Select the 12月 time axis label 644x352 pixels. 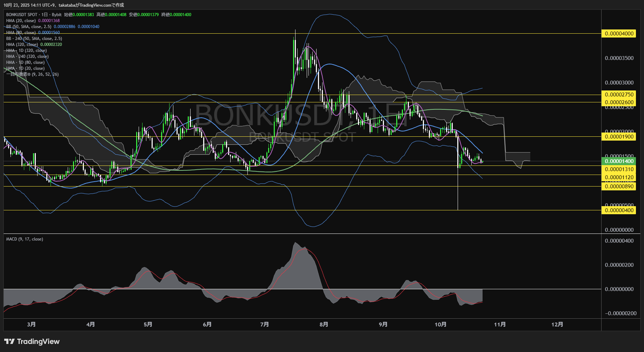pyautogui.click(x=557, y=325)
